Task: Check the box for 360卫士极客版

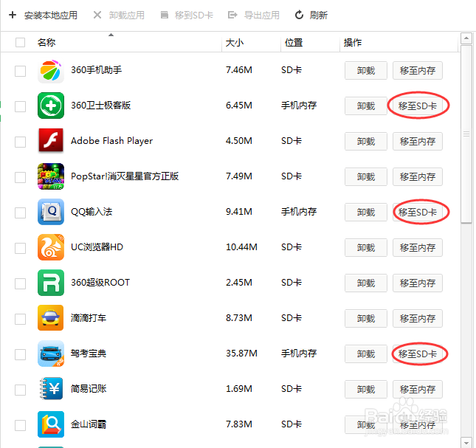Action: 21,106
